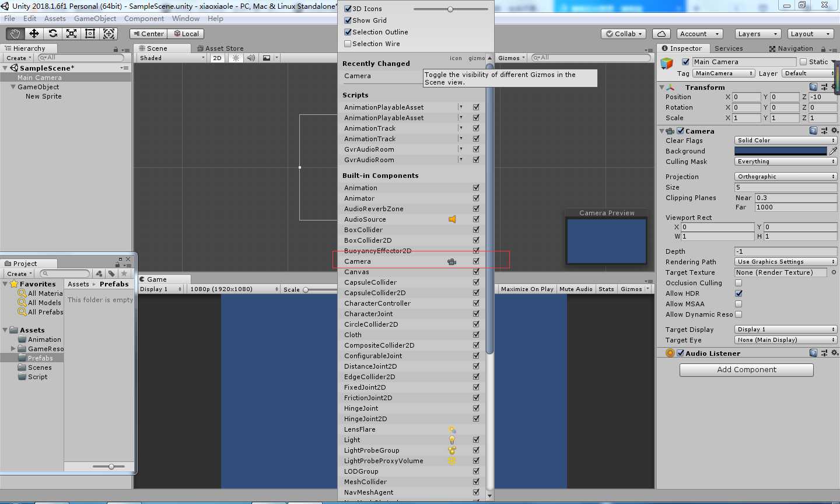The width and height of the screenshot is (840, 504).
Task: Open Clear Flags Solid Color dropdown
Action: [786, 141]
